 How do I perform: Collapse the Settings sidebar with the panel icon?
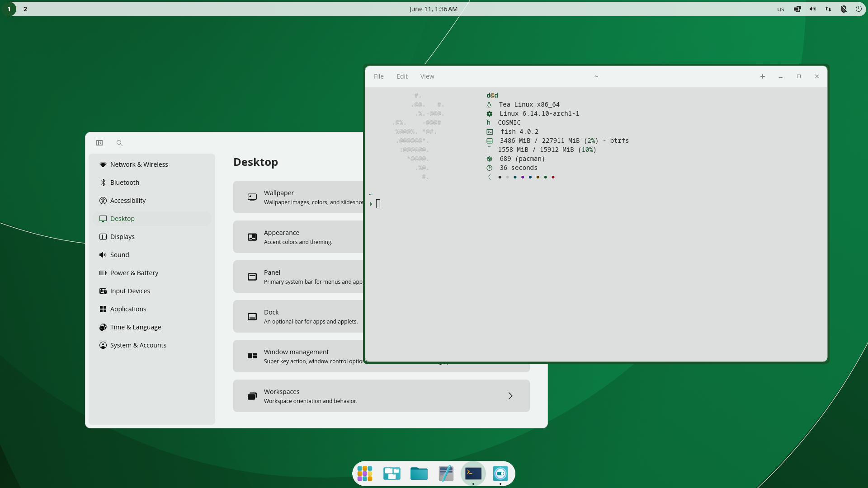tap(99, 143)
